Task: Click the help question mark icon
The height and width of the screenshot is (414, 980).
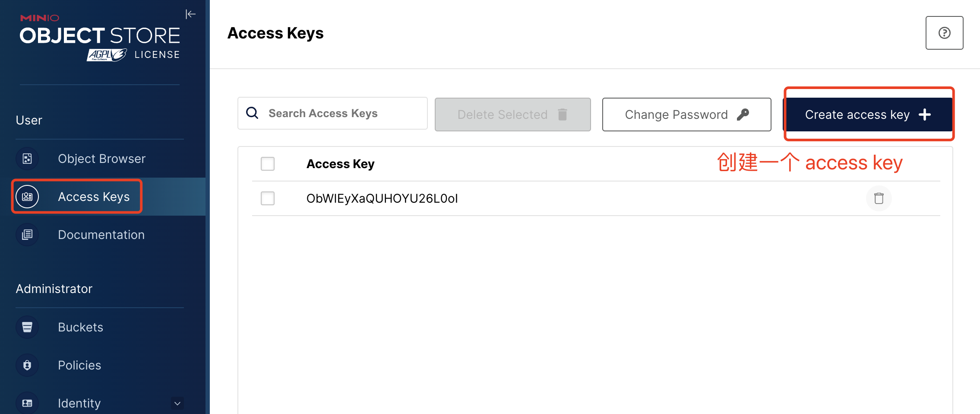Action: coord(944,32)
